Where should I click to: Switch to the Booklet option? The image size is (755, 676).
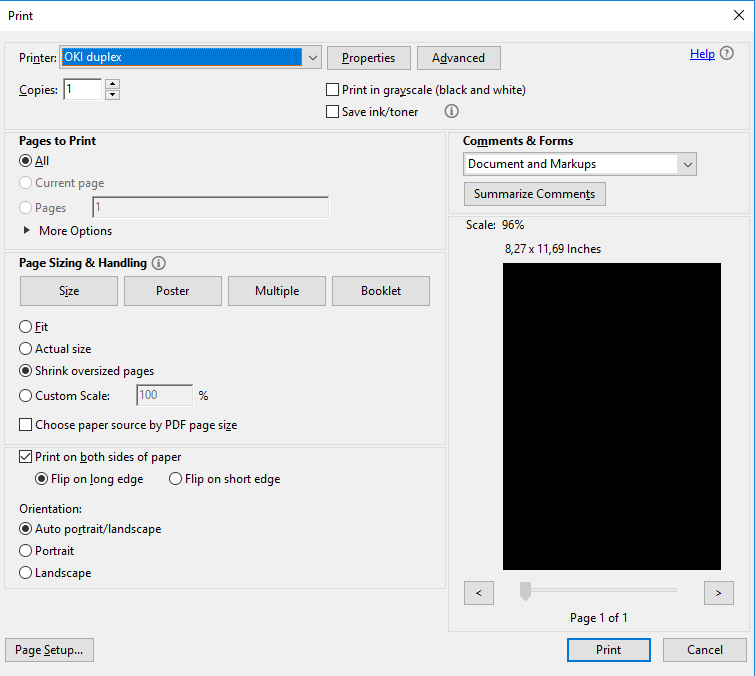tap(381, 291)
